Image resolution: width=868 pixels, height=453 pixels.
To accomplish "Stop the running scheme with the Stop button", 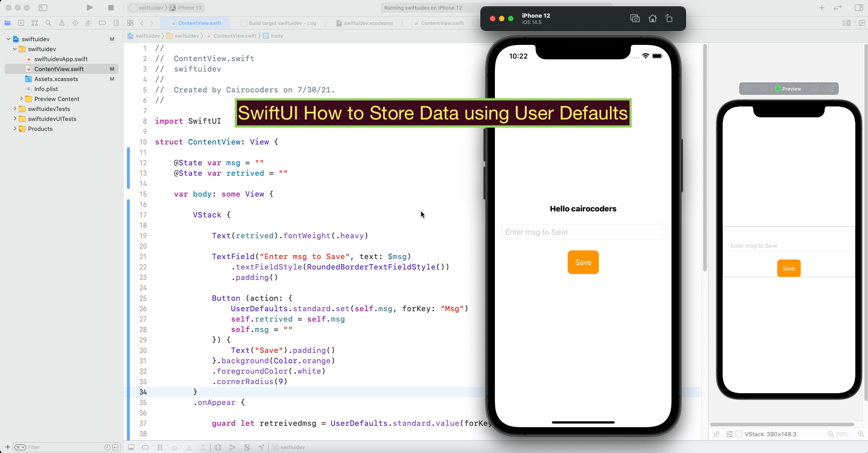I will coord(111,8).
